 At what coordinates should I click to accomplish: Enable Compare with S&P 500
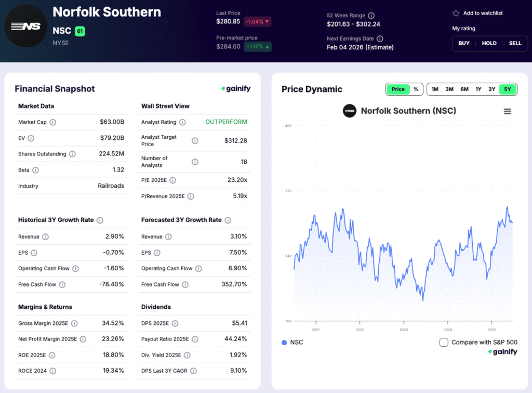click(x=444, y=342)
